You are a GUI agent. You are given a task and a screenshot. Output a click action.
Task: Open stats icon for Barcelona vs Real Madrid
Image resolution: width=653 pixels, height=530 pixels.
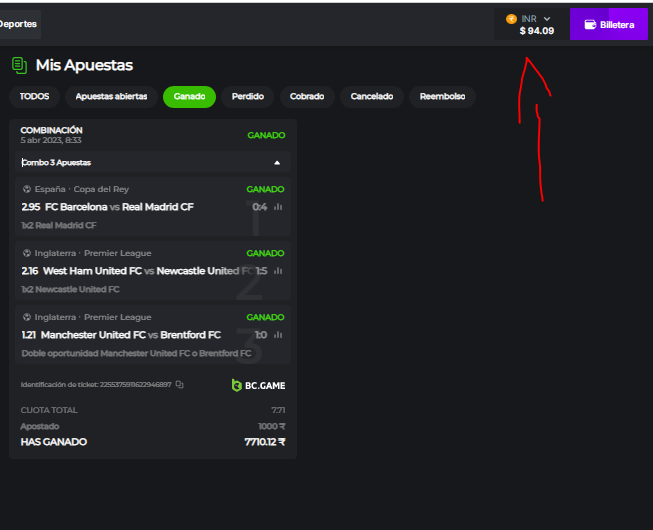[x=278, y=207]
